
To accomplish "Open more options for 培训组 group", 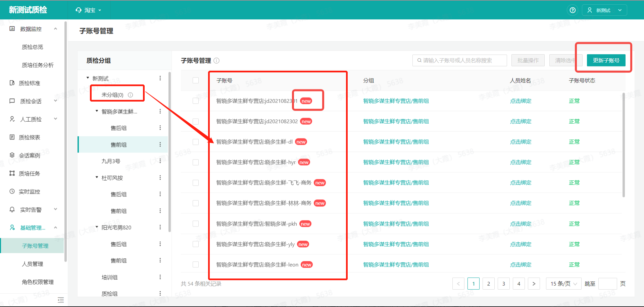I will point(160,277).
